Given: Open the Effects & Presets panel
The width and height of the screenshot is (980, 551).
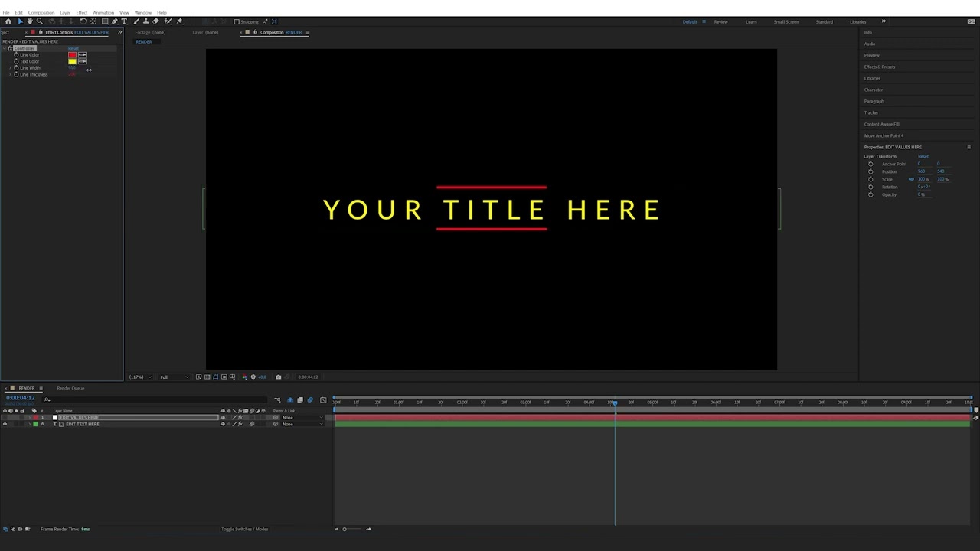Looking at the screenshot, I should pos(880,67).
